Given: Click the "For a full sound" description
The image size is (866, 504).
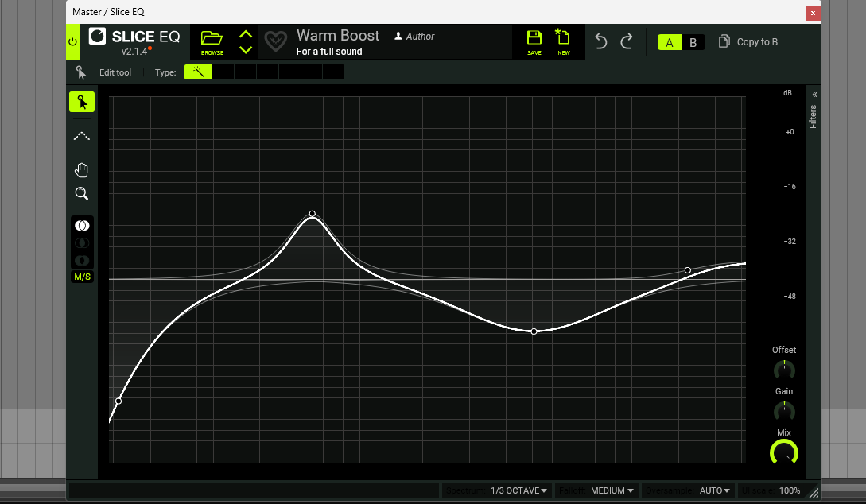Looking at the screenshot, I should pos(329,52).
